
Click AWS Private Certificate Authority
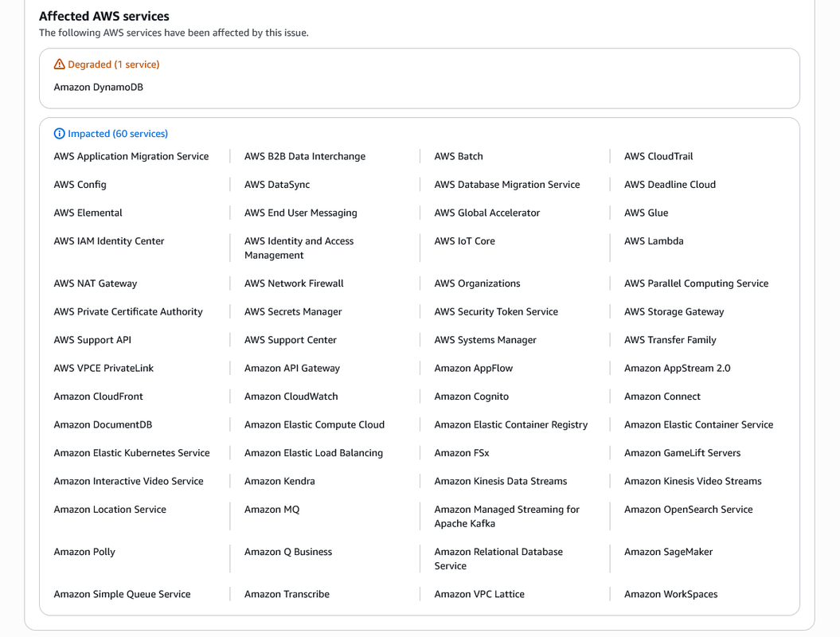point(128,312)
